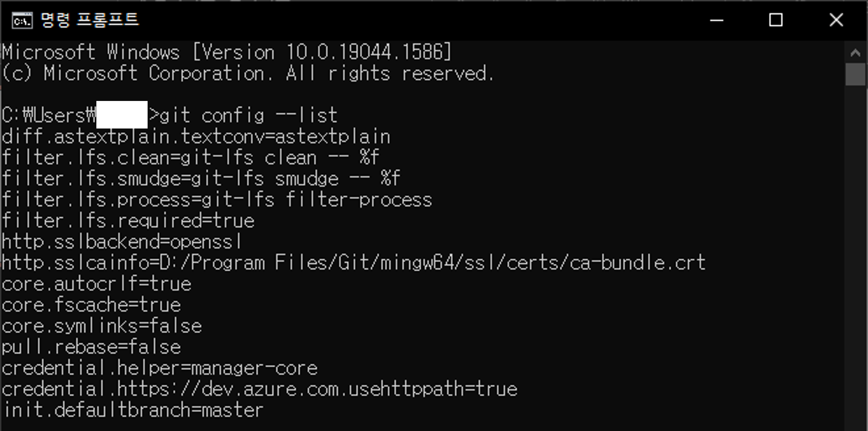Click the init.defaultbranch=master line
The image size is (868, 431).
pos(133,410)
